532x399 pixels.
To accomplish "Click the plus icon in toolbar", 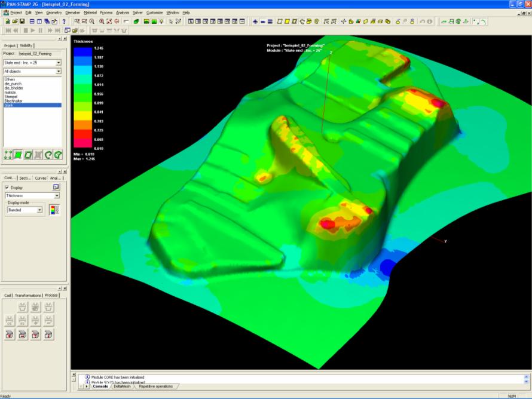I will [x=255, y=22].
